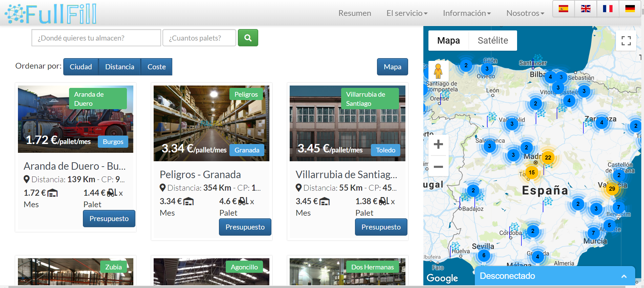
Task: Focus the '¿Cuantos palets?' field
Action: 199,38
